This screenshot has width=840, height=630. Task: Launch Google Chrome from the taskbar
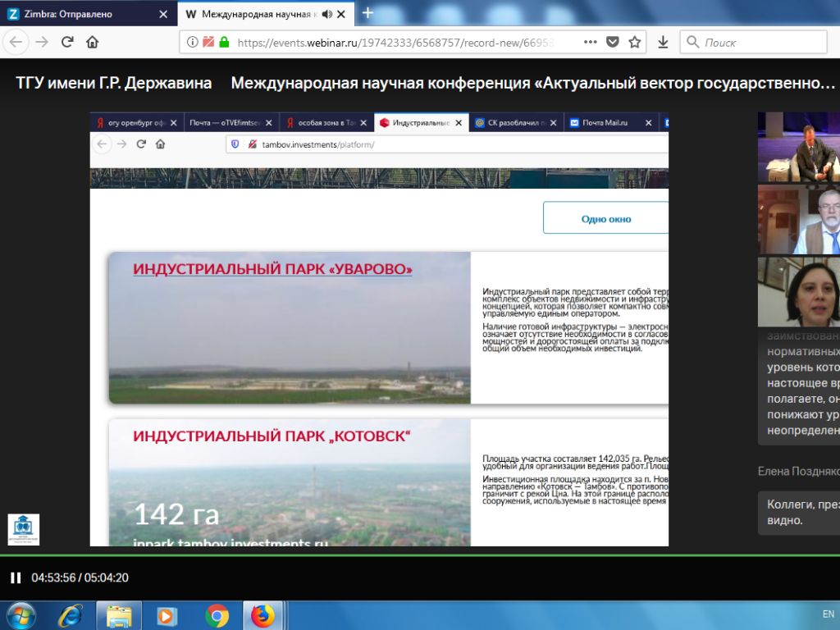217,616
